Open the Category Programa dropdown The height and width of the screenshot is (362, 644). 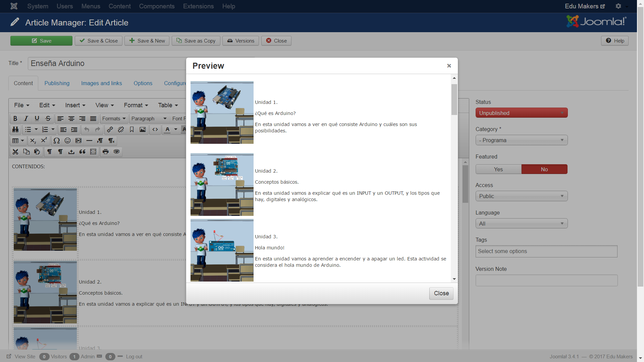point(521,140)
